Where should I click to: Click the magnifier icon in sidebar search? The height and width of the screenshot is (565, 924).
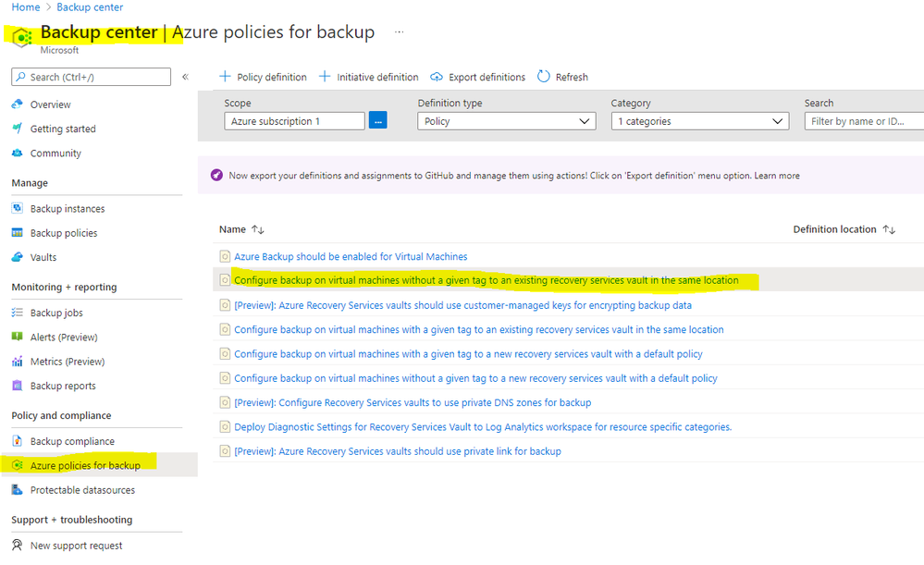tap(21, 77)
